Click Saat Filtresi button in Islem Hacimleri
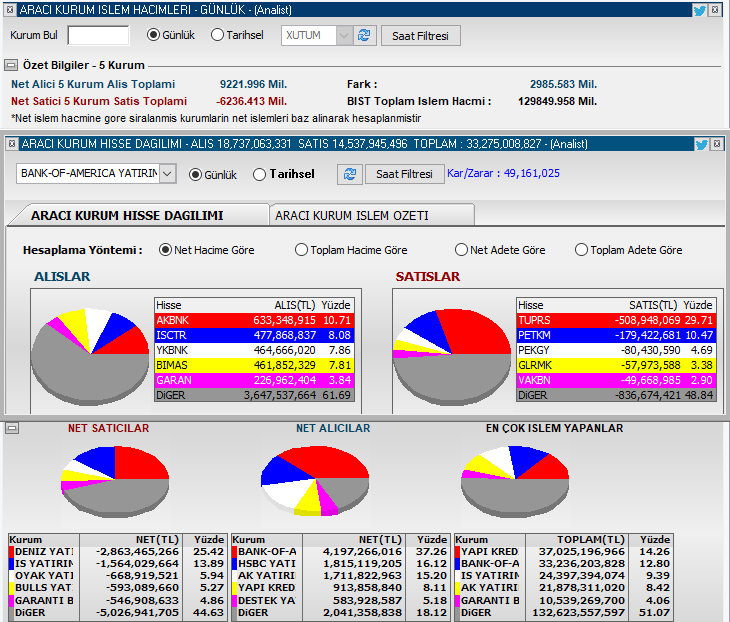The height and width of the screenshot is (622, 730). coord(420,36)
